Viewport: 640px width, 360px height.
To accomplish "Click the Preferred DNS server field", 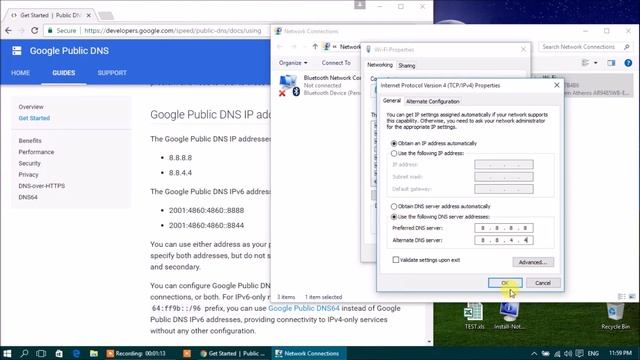I will pos(504,228).
